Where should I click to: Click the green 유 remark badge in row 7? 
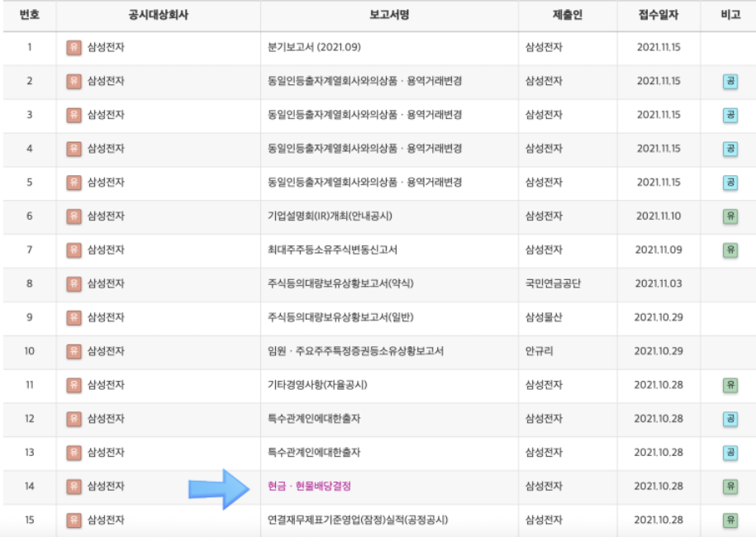pyautogui.click(x=730, y=249)
